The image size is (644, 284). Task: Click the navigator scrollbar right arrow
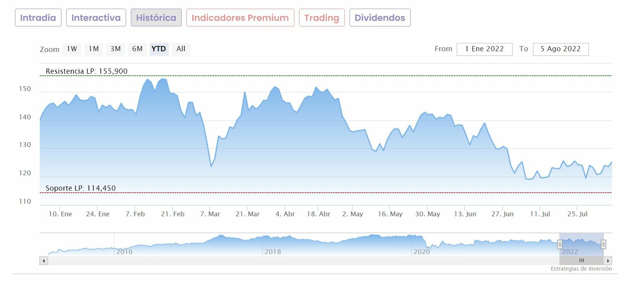[x=608, y=261]
